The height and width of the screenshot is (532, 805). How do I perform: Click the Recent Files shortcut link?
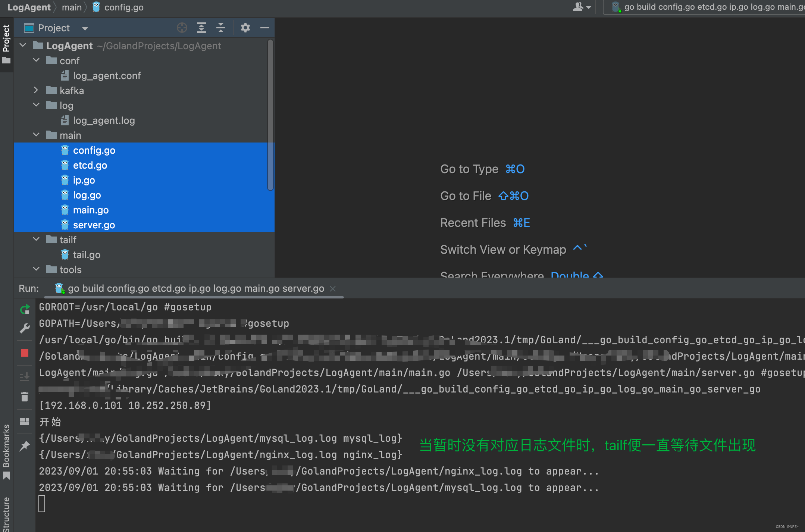coord(473,222)
